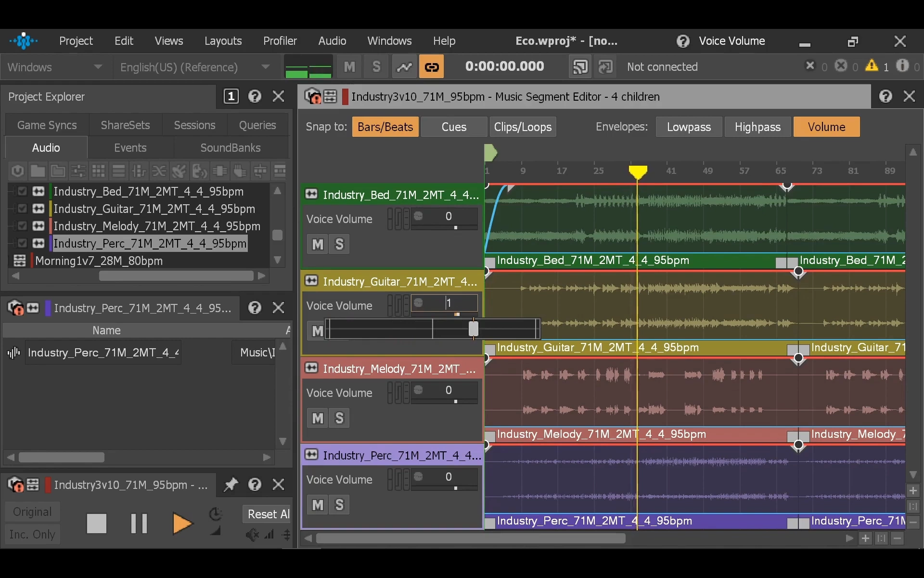Open the Audio menu
The width and height of the screenshot is (924, 578).
pyautogui.click(x=332, y=41)
